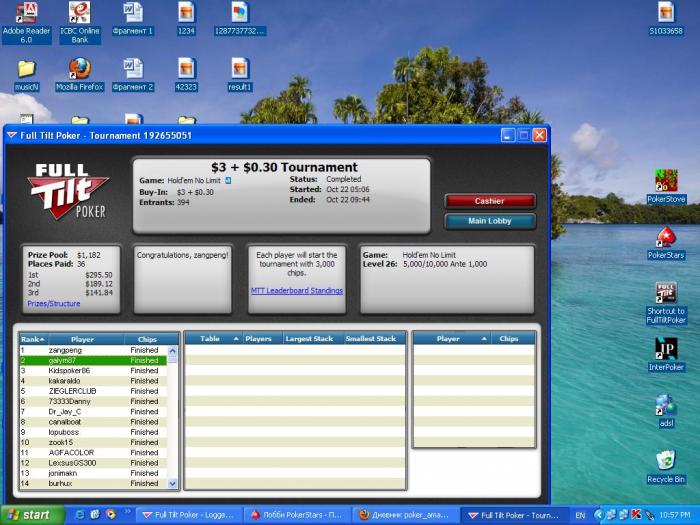Expand hidden quick launch icons chevron
Viewport: 700px width, 525px height.
(x=127, y=511)
